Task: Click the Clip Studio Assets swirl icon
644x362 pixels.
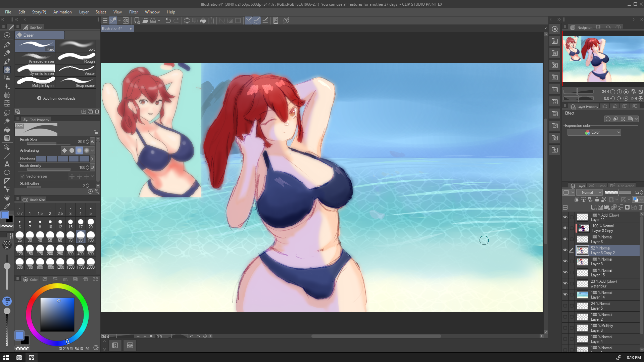Action: 126,20
